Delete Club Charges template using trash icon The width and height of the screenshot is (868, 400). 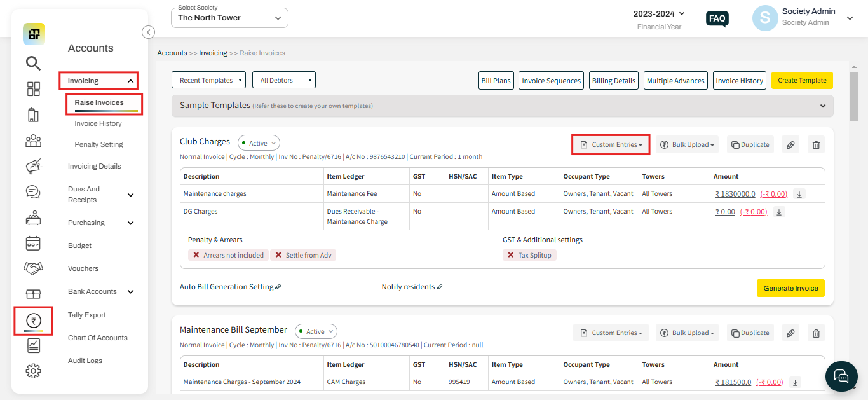(817, 145)
